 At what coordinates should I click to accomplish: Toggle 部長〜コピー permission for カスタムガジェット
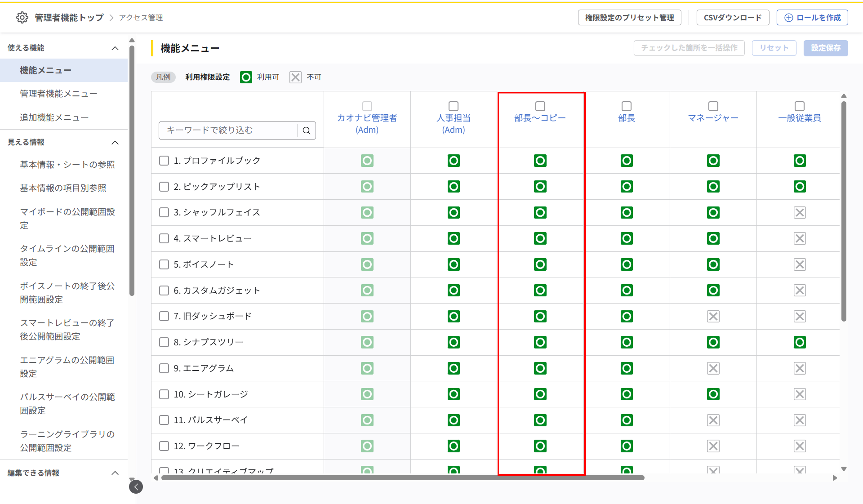click(540, 290)
